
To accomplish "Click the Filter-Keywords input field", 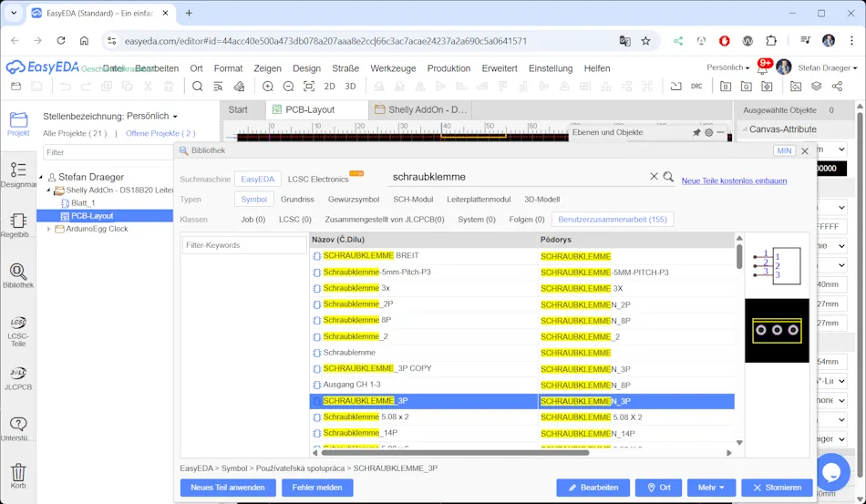I will point(244,245).
